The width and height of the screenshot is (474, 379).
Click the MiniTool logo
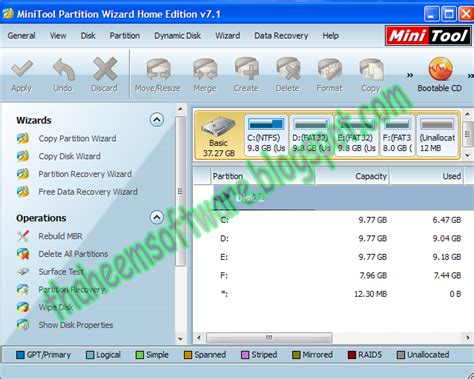[x=428, y=36]
